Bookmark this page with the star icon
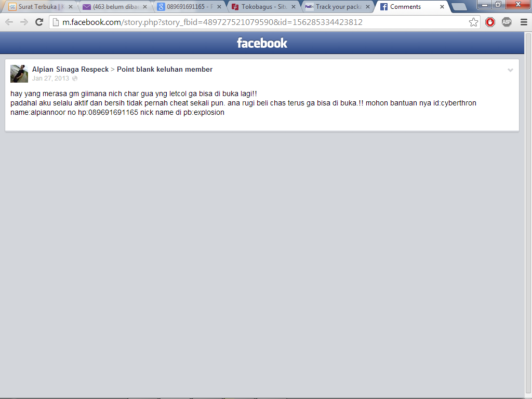 pos(473,22)
